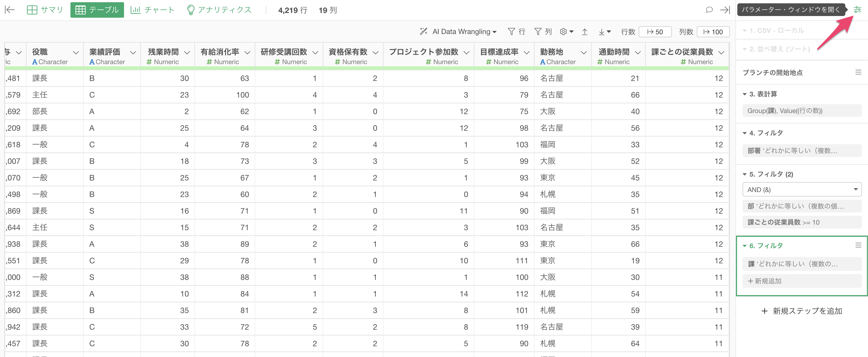Open 残業時間 column header menu
868x357 pixels.
click(187, 53)
